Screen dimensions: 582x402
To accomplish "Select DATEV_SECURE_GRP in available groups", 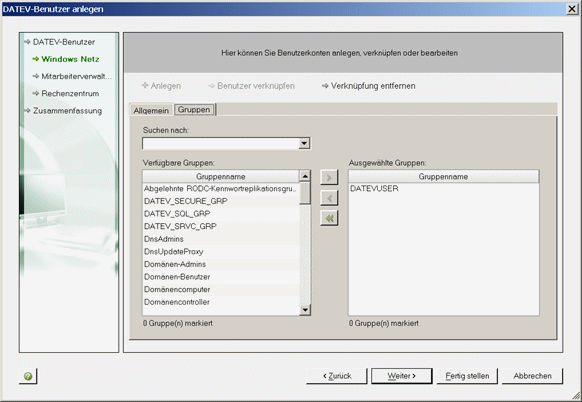I will (220, 201).
